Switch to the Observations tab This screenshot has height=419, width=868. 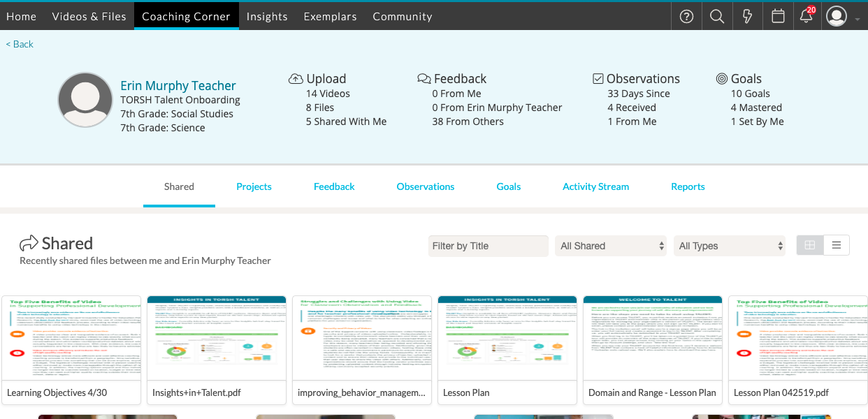point(425,186)
